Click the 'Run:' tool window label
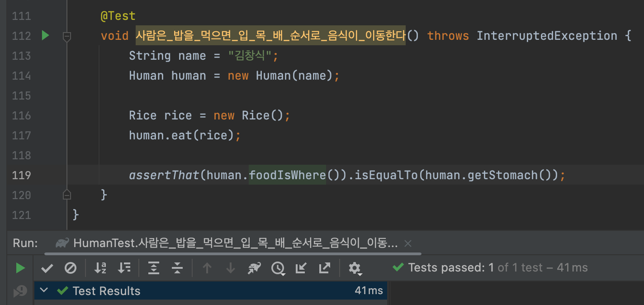644x305 pixels. [x=25, y=243]
